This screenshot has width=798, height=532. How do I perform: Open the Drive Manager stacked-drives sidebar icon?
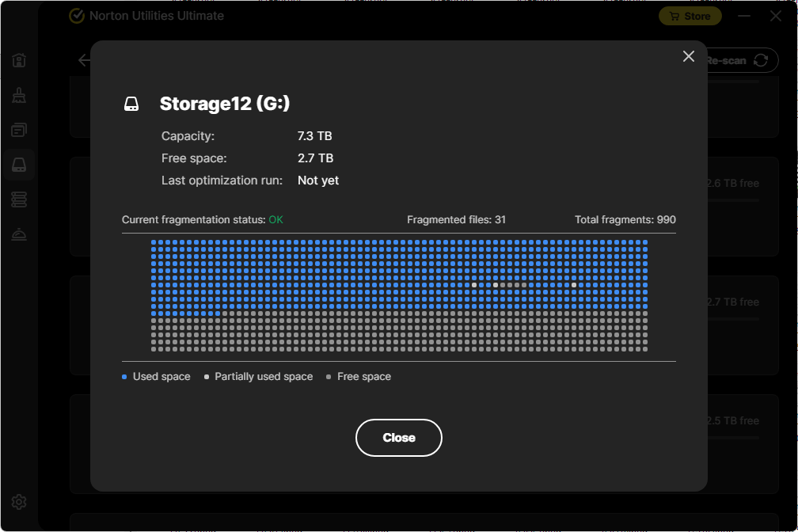coord(19,199)
